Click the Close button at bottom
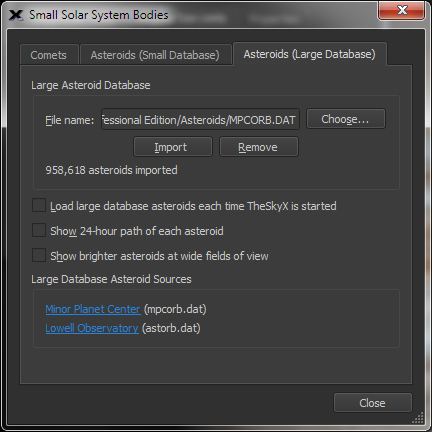Viewport: 432px width, 432px height. click(373, 403)
